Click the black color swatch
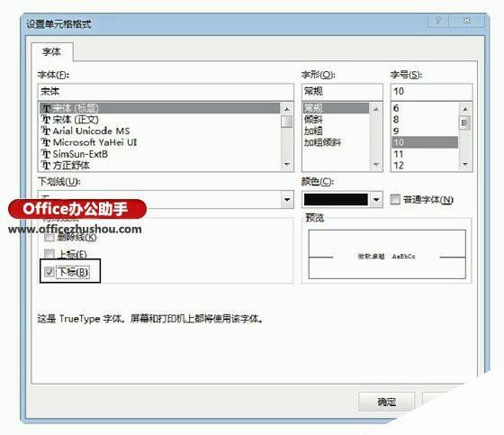 (336, 199)
